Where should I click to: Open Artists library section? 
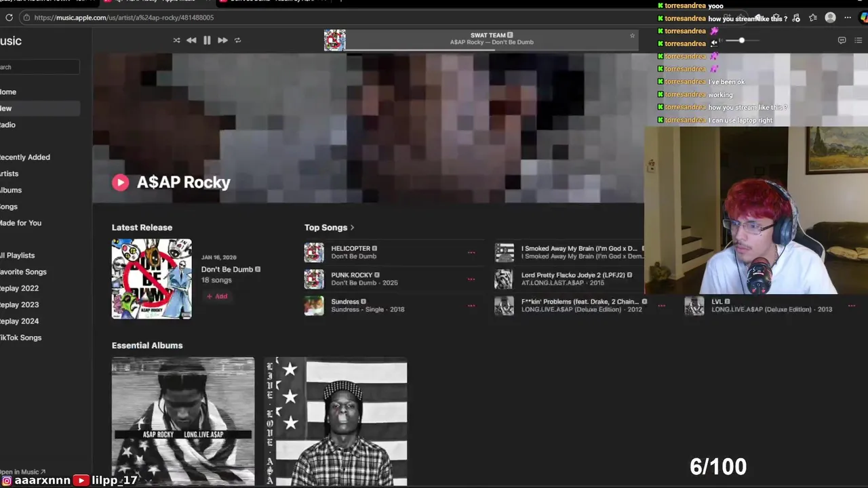[9, 174]
